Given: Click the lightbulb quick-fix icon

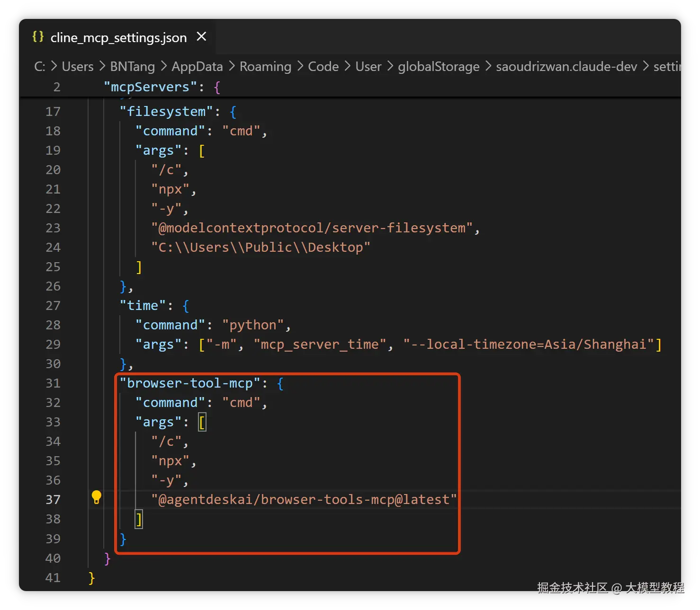Looking at the screenshot, I should pyautogui.click(x=97, y=497).
